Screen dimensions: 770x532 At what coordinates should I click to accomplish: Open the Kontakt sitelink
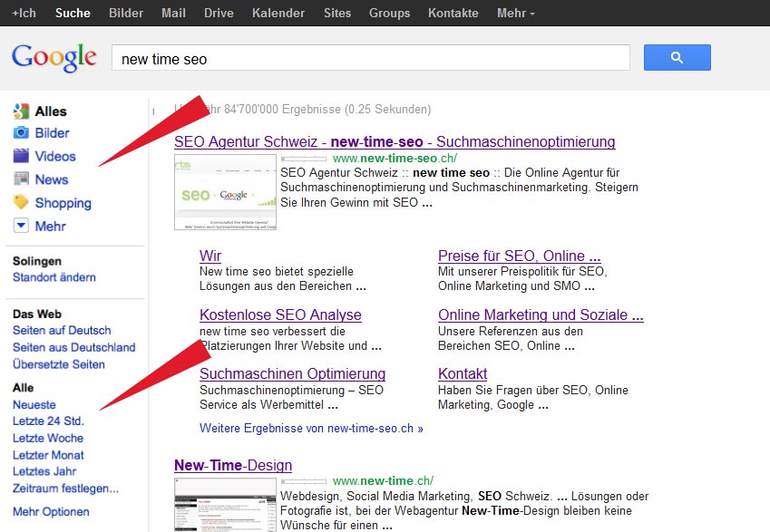pos(463,373)
